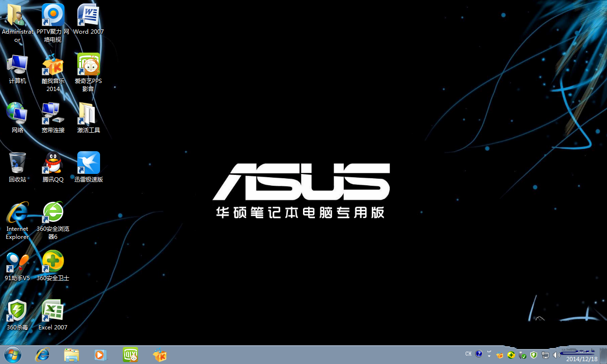Launch 酷我音乐 2014 from the desktop
607x364 pixels.
(53, 73)
